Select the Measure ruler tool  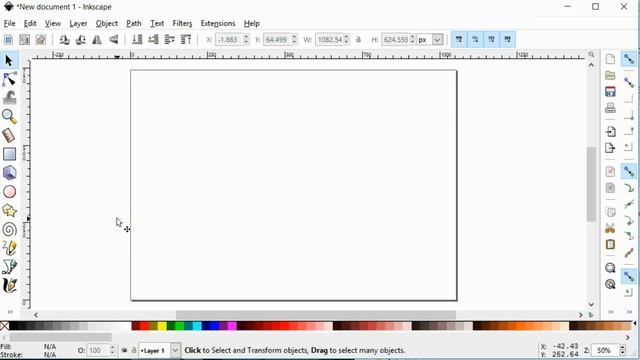(9, 136)
